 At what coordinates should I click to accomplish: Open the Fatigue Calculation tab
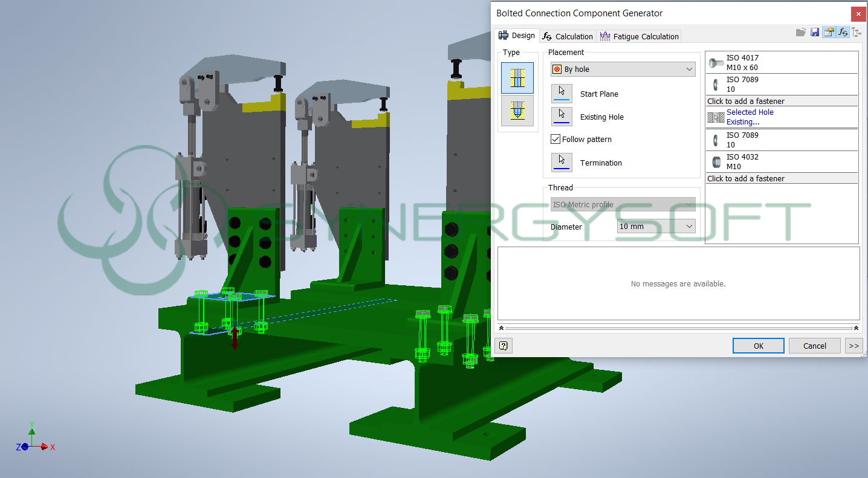(640, 36)
